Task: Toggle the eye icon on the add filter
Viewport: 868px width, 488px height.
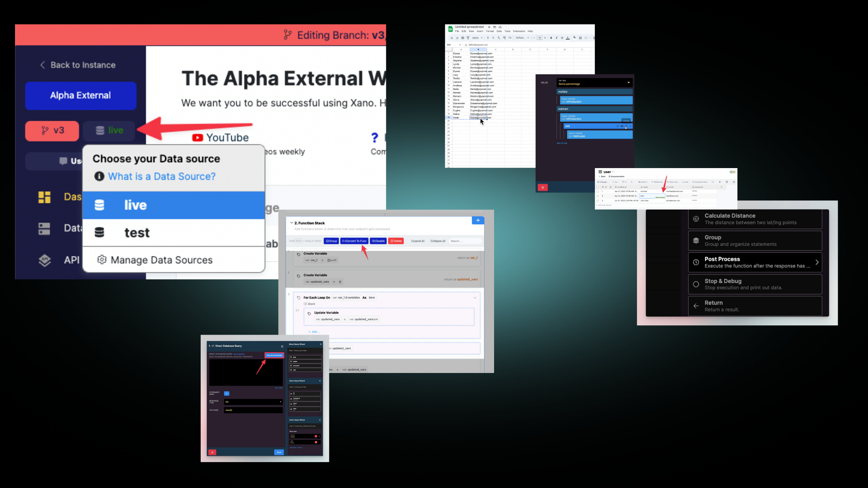Action: [x=622, y=126]
